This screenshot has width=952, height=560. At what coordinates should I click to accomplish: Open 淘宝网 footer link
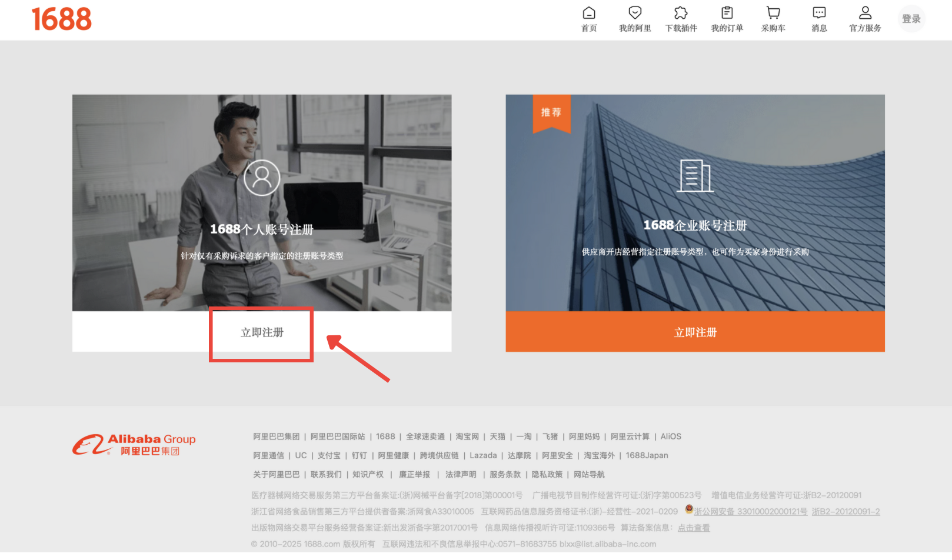click(x=467, y=436)
